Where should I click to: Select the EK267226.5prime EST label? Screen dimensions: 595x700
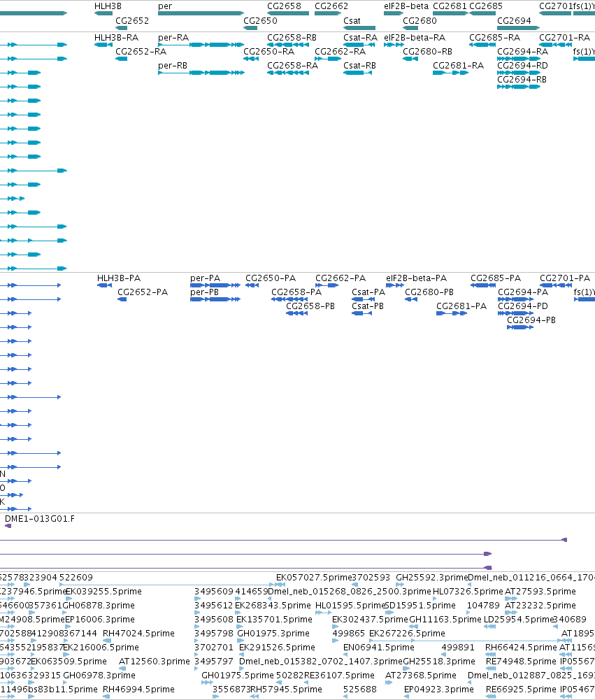click(x=407, y=634)
